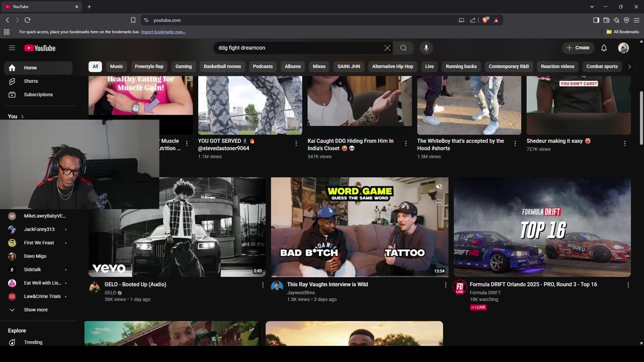Viewport: 644px width, 362px height.
Task: Open the share icon in address bar
Action: click(x=473, y=20)
